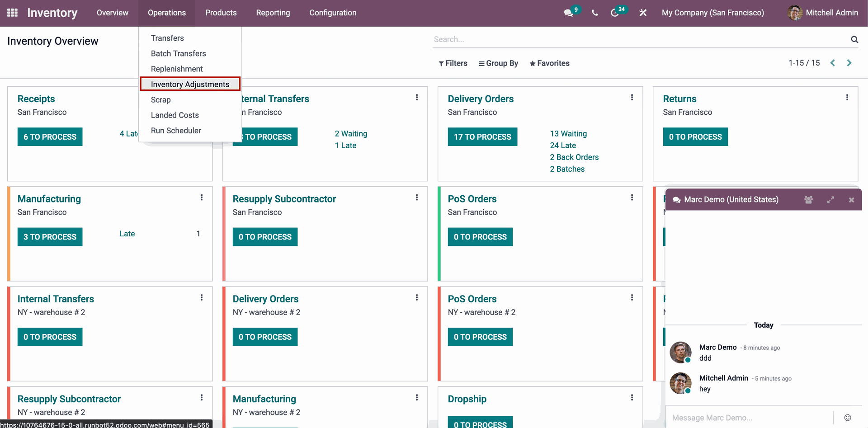868x428 pixels.
Task: Open the Overview menu
Action: coord(113,13)
